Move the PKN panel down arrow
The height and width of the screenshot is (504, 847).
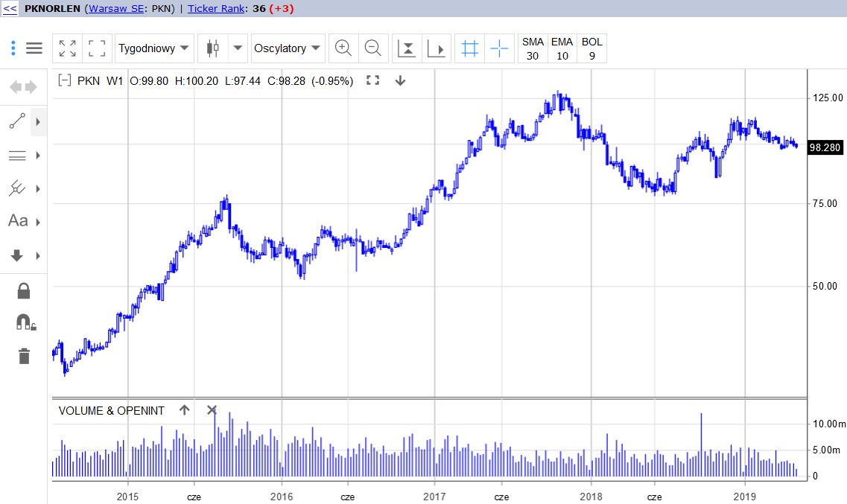point(400,80)
